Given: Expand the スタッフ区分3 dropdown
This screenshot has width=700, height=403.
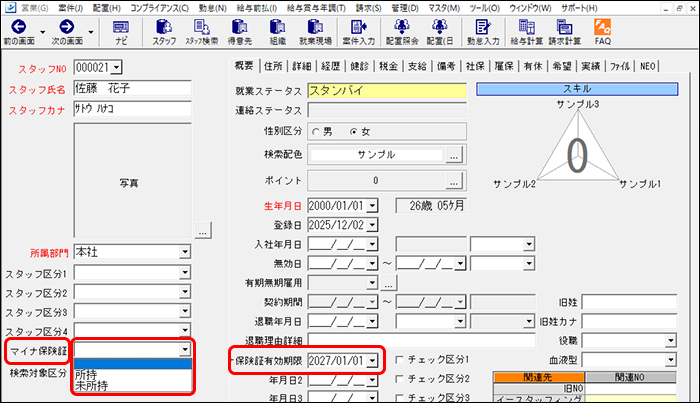Looking at the screenshot, I should coord(185,311).
